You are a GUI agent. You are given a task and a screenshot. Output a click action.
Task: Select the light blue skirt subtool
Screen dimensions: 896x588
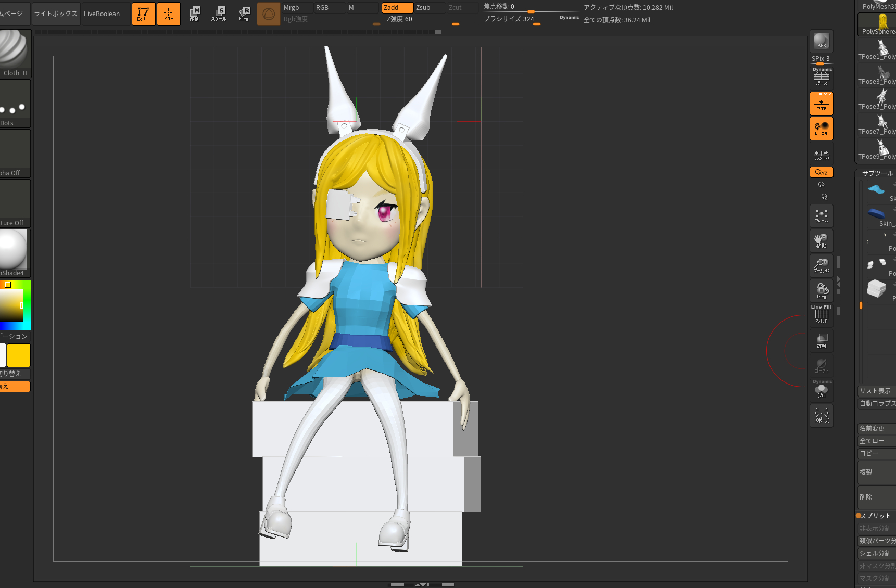pyautogui.click(x=877, y=190)
